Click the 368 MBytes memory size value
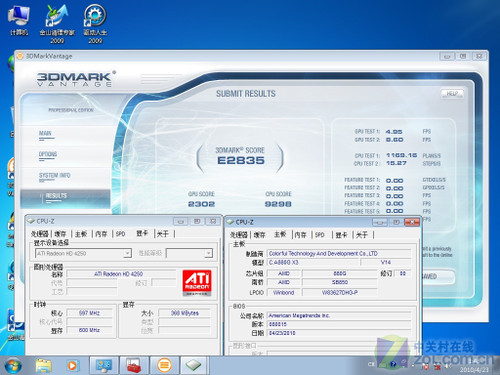This screenshot has width=500, height=375. (x=185, y=313)
